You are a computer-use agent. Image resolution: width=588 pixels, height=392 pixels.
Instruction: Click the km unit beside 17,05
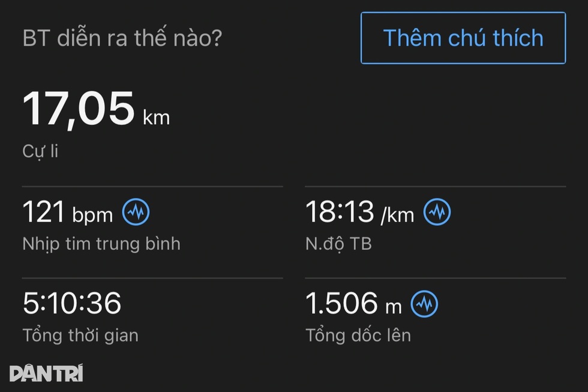pos(156,116)
